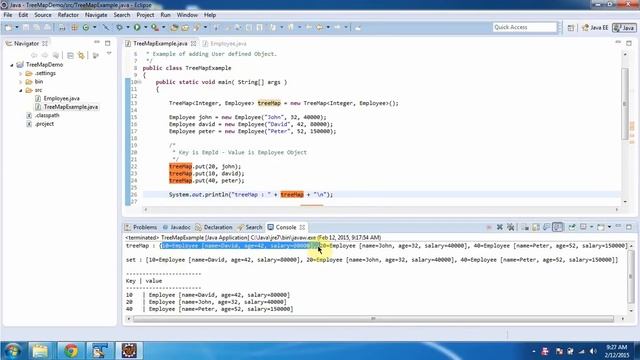This screenshot has width=640, height=360.
Task: Open the New wizard toolbar icon
Action: tap(9, 27)
